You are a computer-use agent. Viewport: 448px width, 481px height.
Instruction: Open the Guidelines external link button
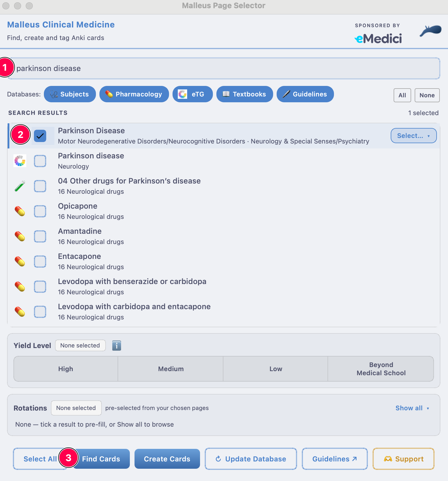click(335, 459)
